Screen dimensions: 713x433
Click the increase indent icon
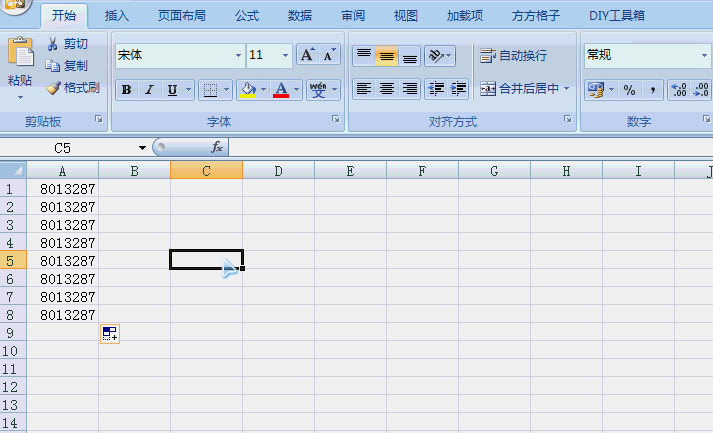pos(459,89)
